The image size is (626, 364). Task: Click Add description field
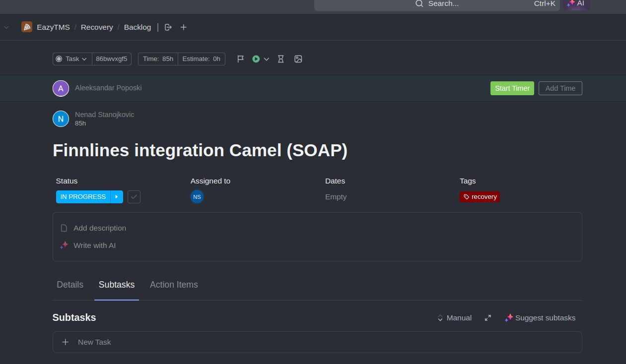(x=100, y=228)
